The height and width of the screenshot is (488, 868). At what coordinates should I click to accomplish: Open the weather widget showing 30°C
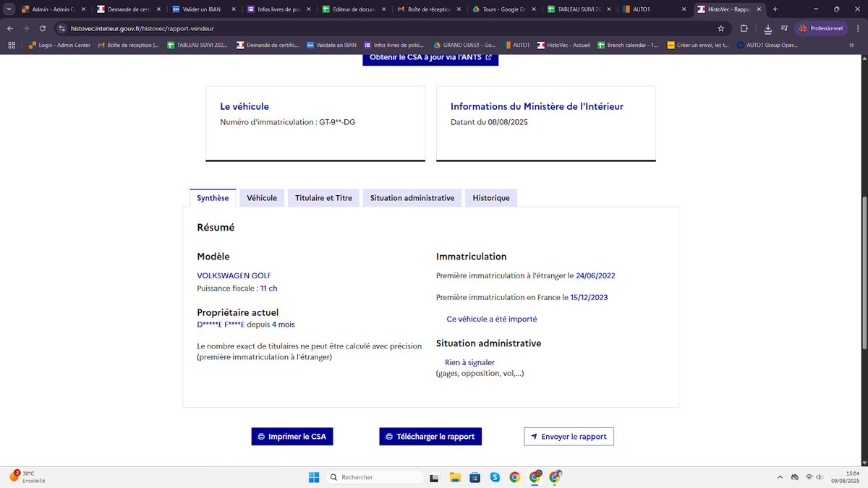[x=27, y=476]
